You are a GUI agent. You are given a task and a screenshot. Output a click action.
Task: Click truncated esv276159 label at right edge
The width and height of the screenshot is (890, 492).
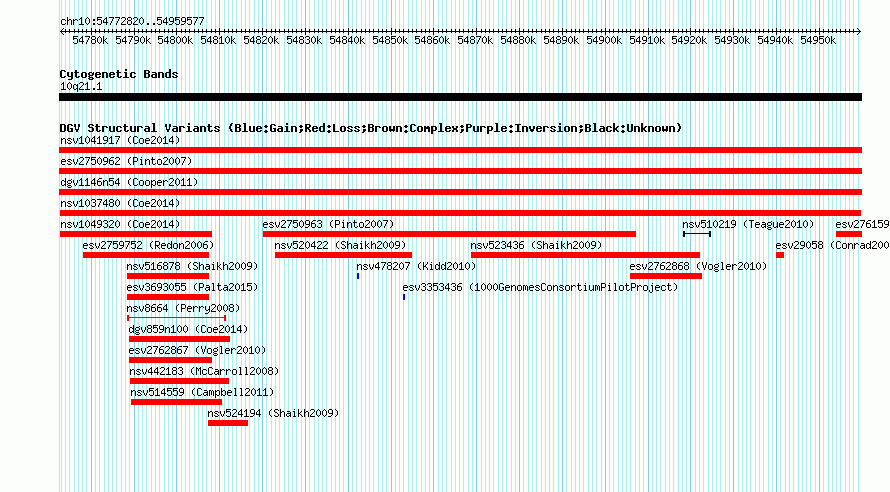tap(862, 224)
